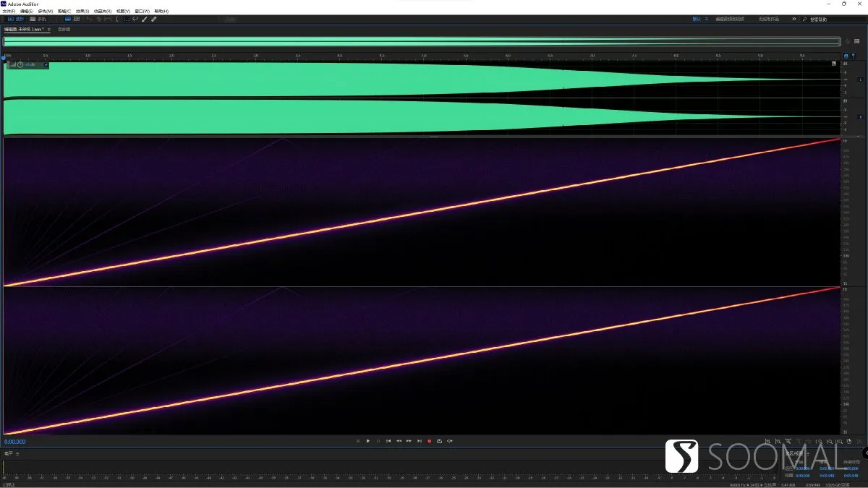
Task: Toggle the spectral frequency display button
Action: tap(68, 19)
